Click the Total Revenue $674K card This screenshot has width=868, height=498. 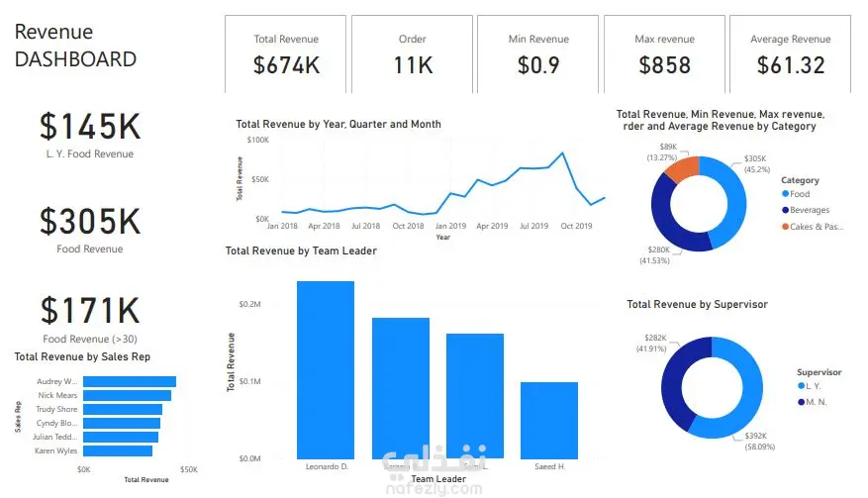286,54
